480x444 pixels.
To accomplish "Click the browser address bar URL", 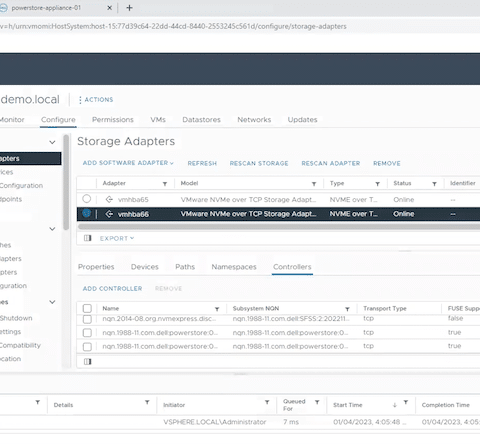I will click(x=173, y=26).
